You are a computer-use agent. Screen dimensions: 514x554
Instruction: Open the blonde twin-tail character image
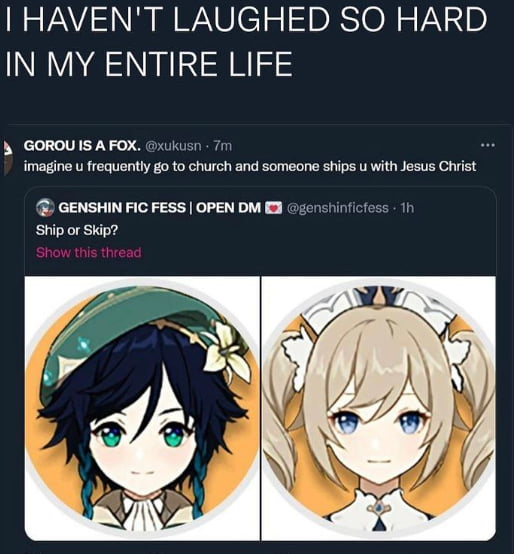pyautogui.click(x=378, y=408)
